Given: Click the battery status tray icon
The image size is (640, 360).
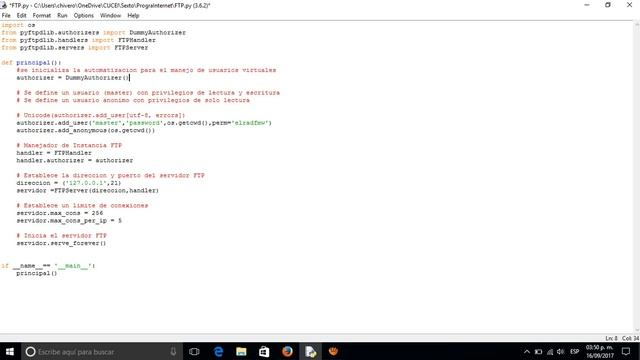Looking at the screenshot, I should (538, 351).
